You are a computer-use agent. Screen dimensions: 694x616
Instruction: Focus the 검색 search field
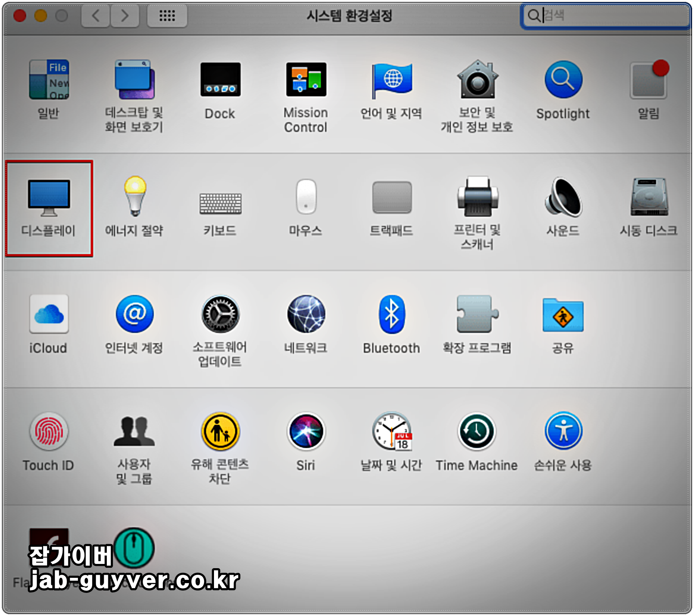click(x=605, y=16)
